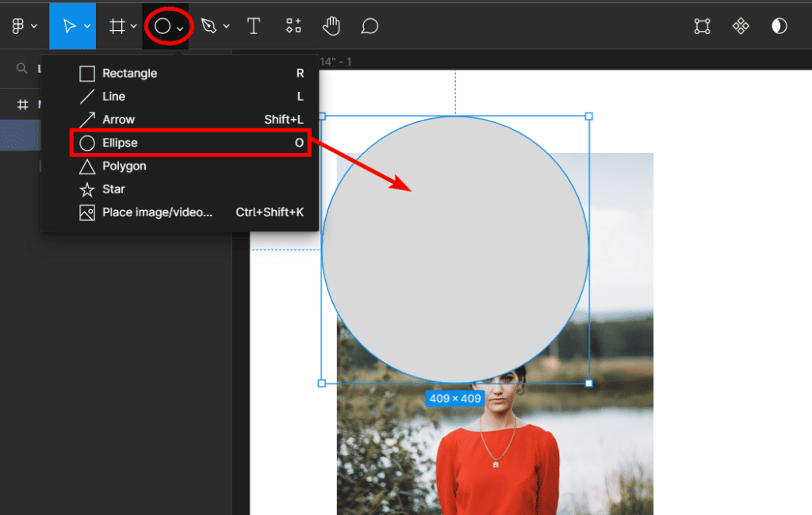812x515 pixels.
Task: Select the Move tool arrow
Action: [69, 26]
